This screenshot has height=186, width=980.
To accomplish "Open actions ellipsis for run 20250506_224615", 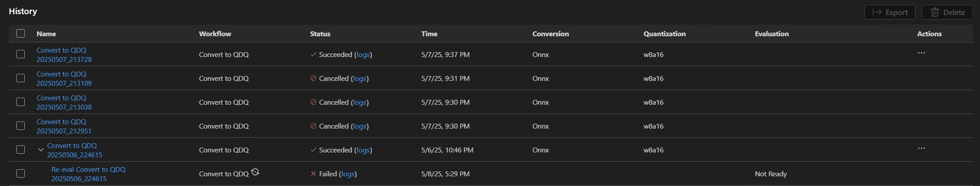I will (921, 148).
